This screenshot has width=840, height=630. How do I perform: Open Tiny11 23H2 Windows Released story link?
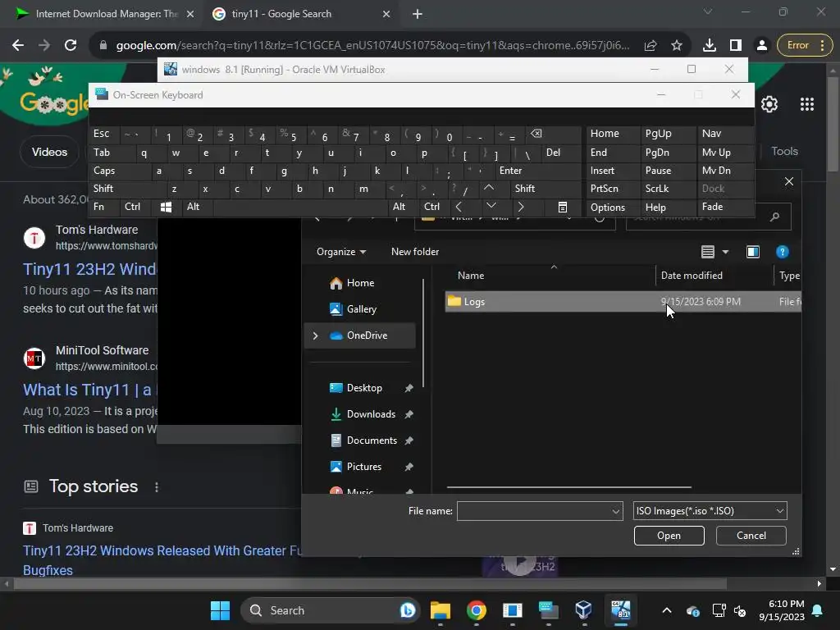click(162, 560)
